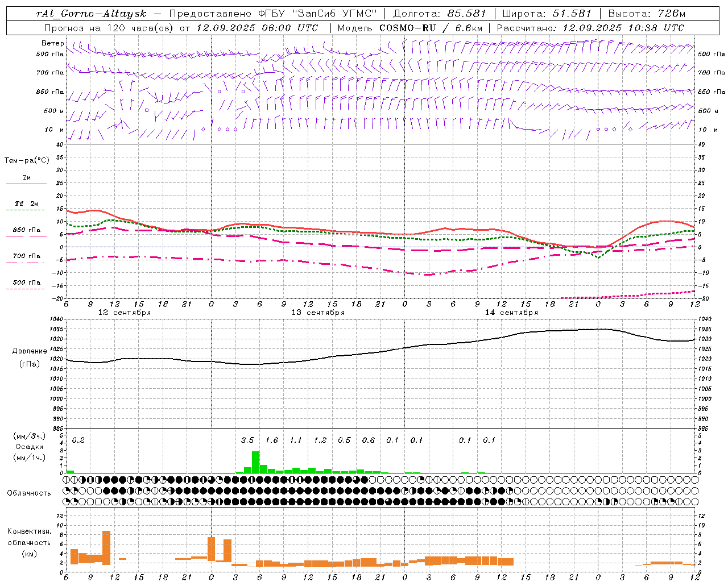Click the 850 гПа temperature legend line sample

[26, 236]
